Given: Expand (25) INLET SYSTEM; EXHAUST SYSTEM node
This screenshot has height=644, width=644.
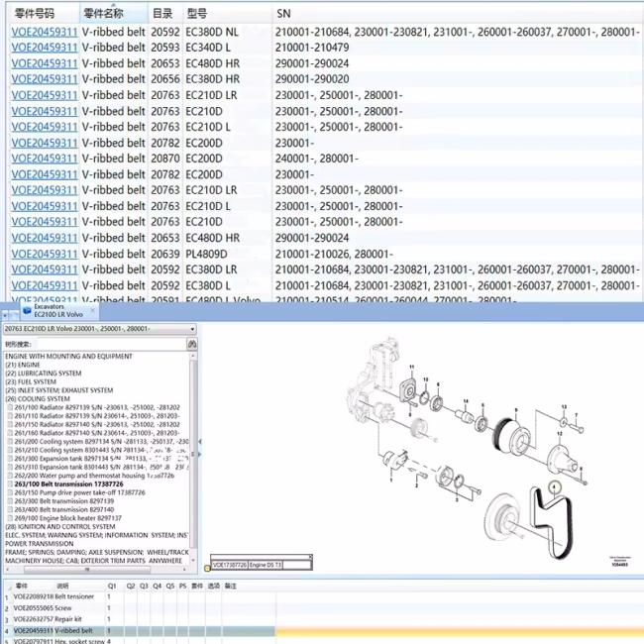Looking at the screenshot, I should (58, 390).
